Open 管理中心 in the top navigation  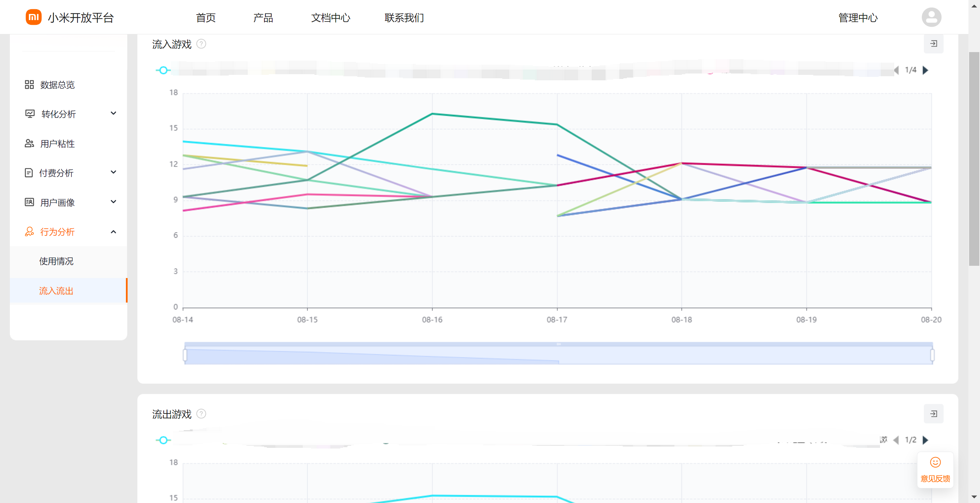click(858, 18)
